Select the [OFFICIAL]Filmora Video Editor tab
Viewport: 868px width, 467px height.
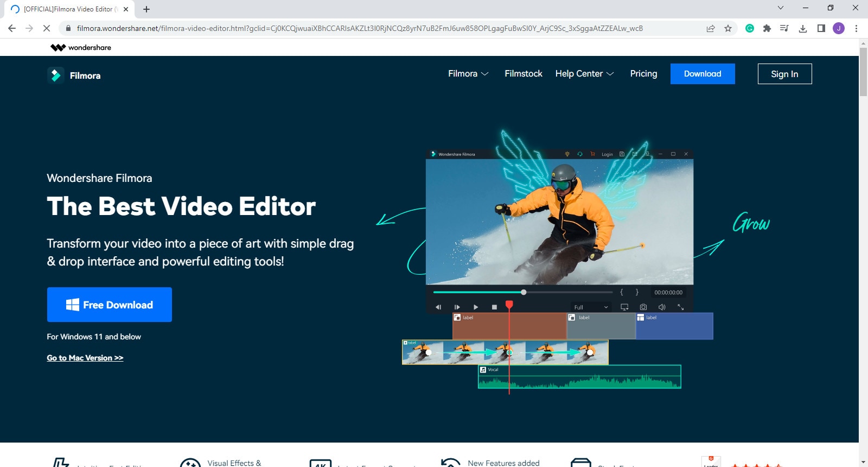tap(68, 9)
